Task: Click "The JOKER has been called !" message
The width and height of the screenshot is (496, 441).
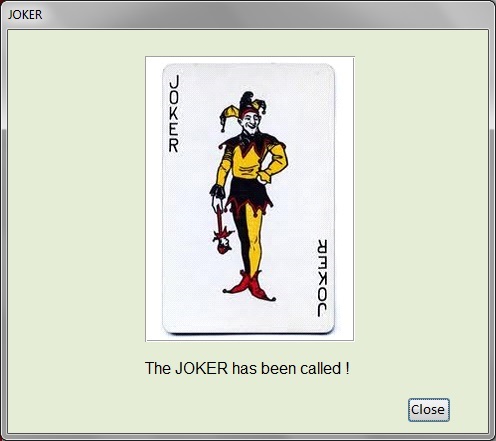Action: (247, 368)
